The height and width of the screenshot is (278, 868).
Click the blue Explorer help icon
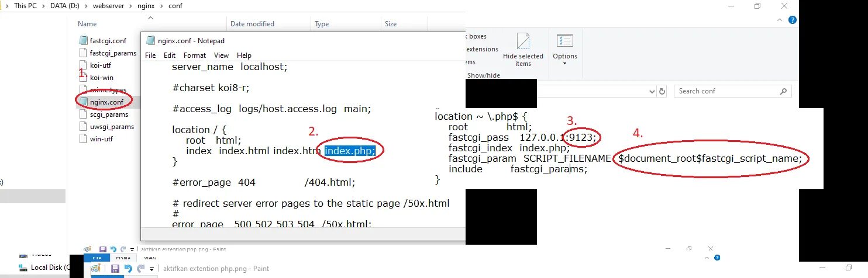(793, 20)
